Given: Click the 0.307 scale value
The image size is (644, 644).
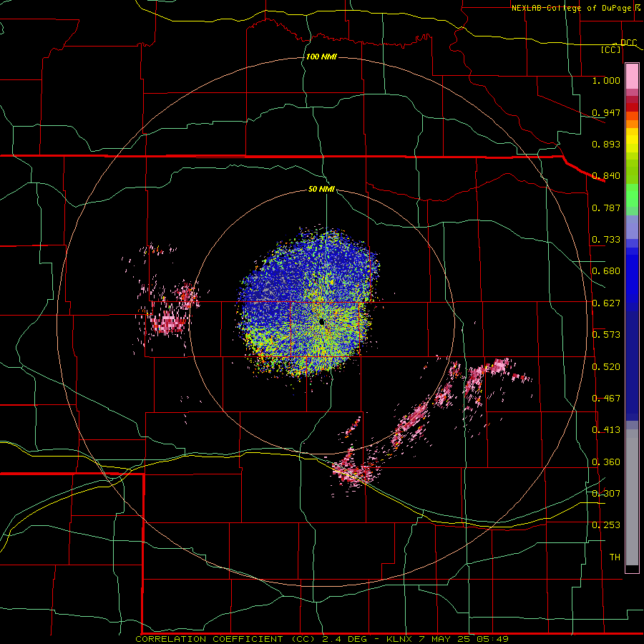Looking at the screenshot, I should [606, 494].
